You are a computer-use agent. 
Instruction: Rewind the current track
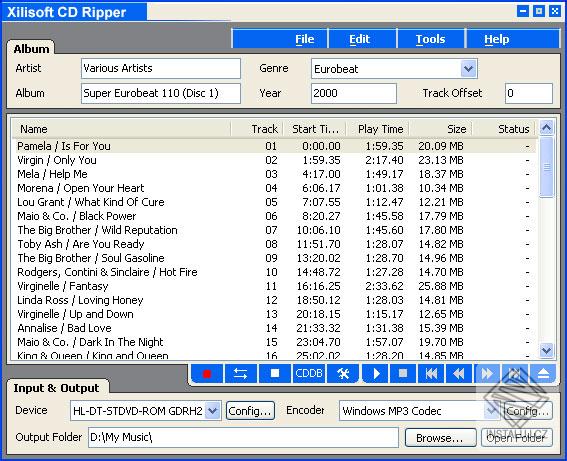(x=459, y=374)
